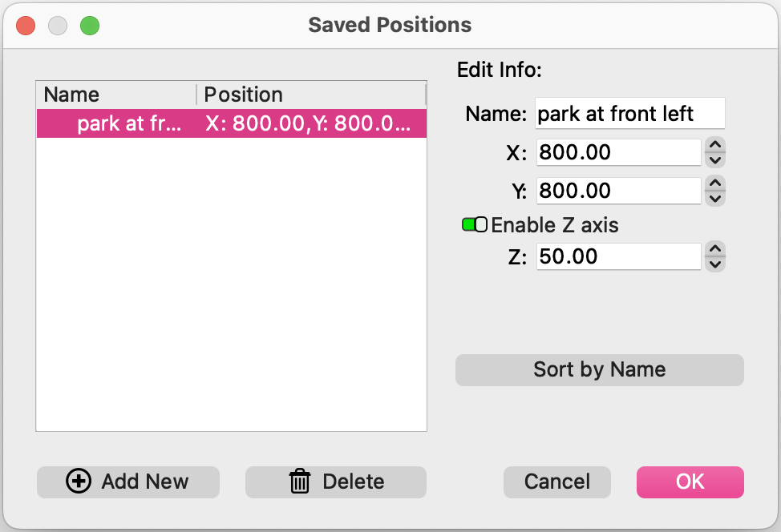Click into the Z value field
The width and height of the screenshot is (781, 532).
tap(618, 257)
